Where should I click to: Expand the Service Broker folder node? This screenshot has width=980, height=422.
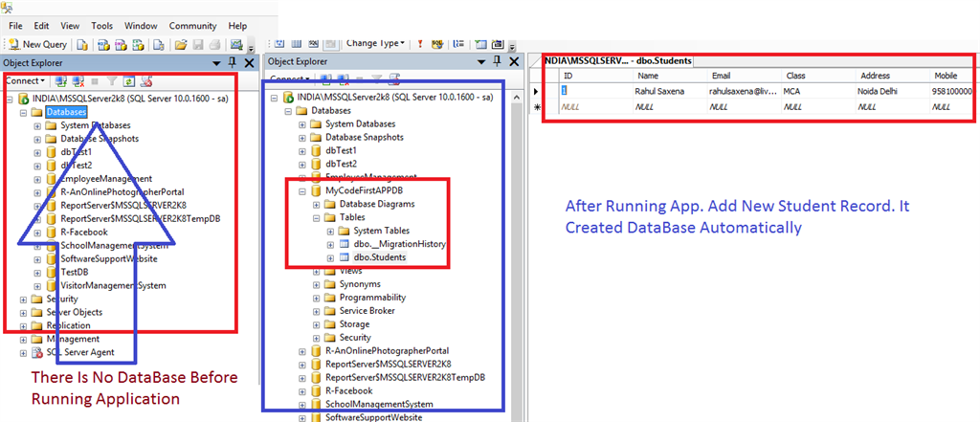pyautogui.click(x=316, y=311)
